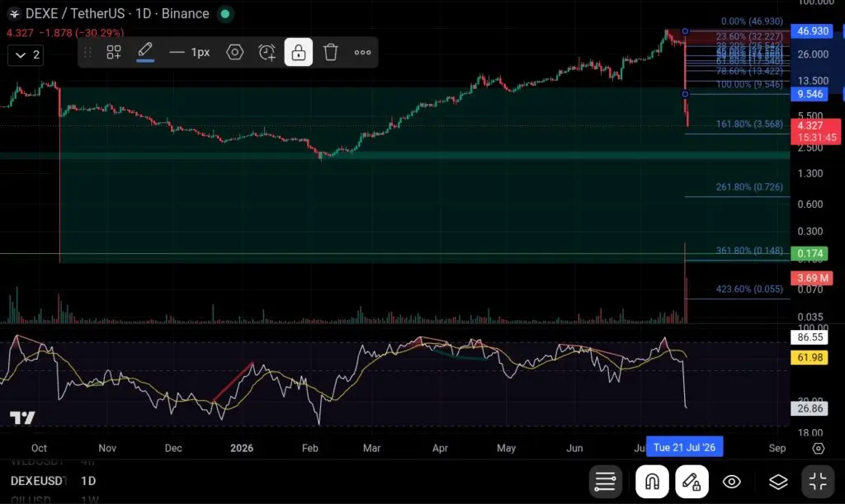Image resolution: width=845 pixels, height=504 pixels.
Task: Toggle lock-all-drawings pencil icon
Action: pyautogui.click(x=692, y=482)
